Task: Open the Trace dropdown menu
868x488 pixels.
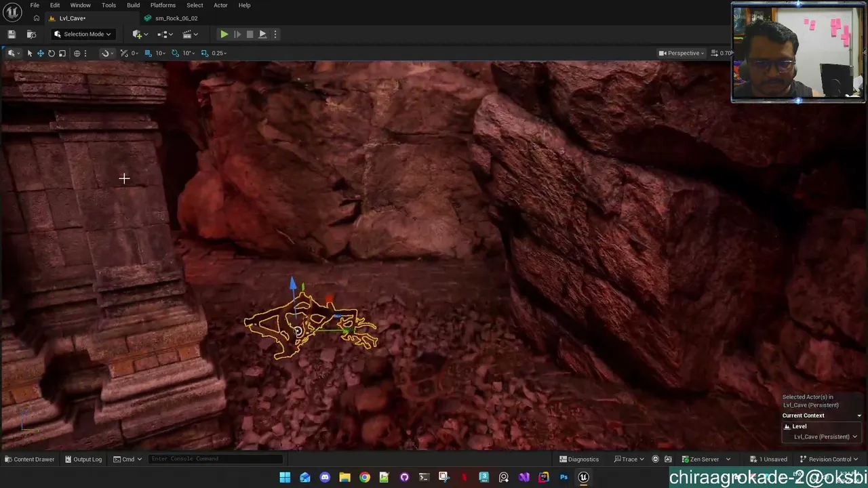Action: [x=629, y=459]
